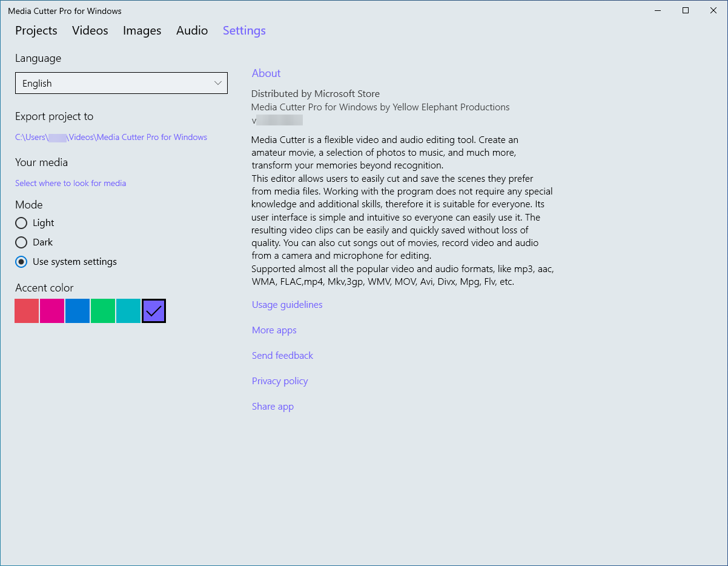The width and height of the screenshot is (728, 566).
Task: Pick the teal accent color swatch
Action: 128,311
